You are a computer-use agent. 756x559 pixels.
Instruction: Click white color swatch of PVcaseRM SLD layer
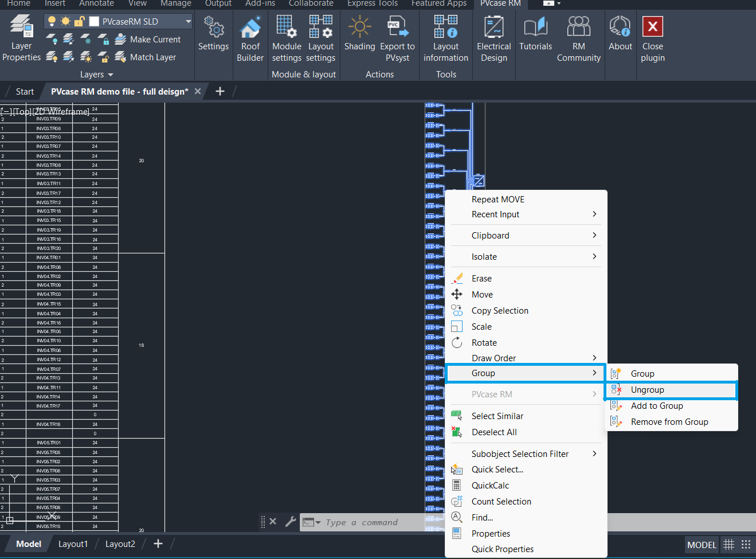point(94,21)
